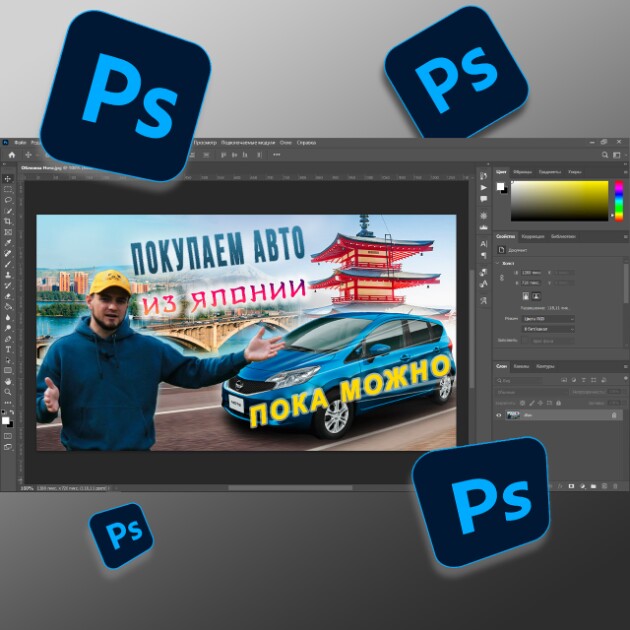Open the Screen Mode switcher in toolbox

pyautogui.click(x=8, y=447)
